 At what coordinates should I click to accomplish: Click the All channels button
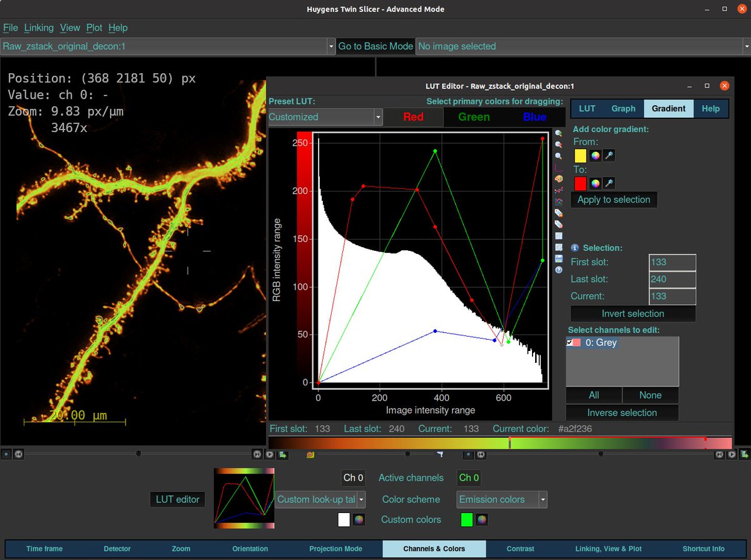594,395
